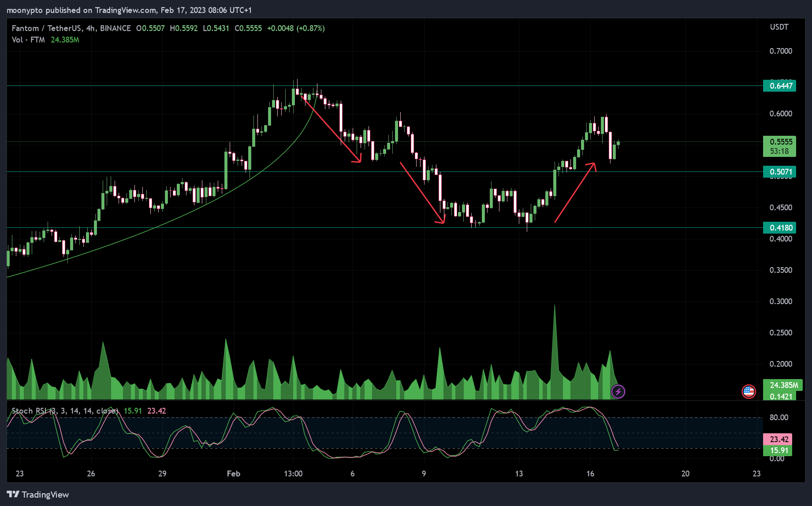The height and width of the screenshot is (506, 812).
Task: Click the 16 date on time axis
Action: pyautogui.click(x=590, y=473)
